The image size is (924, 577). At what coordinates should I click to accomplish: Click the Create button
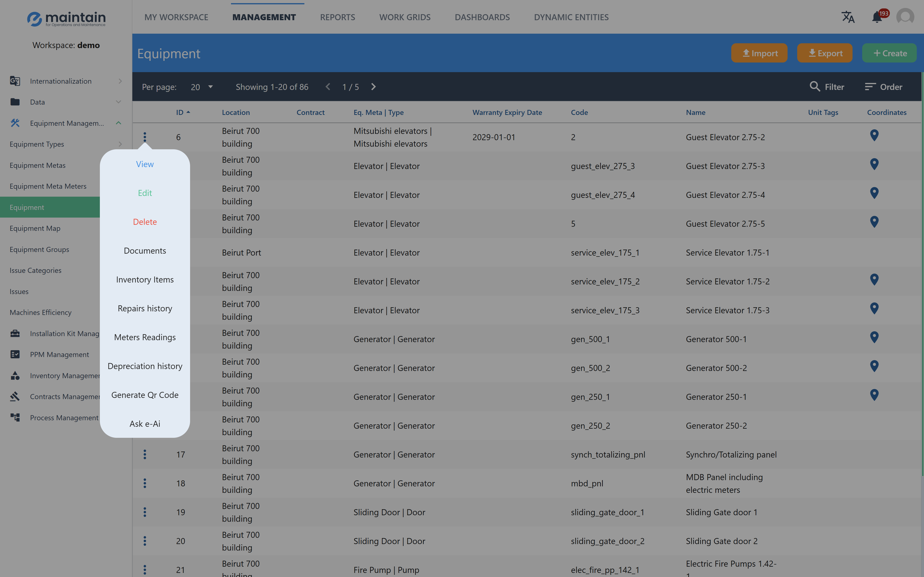[x=890, y=53]
